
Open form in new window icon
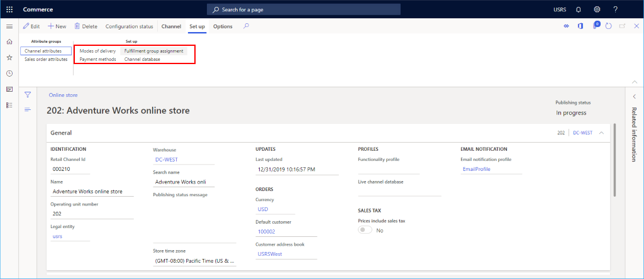coord(623,26)
